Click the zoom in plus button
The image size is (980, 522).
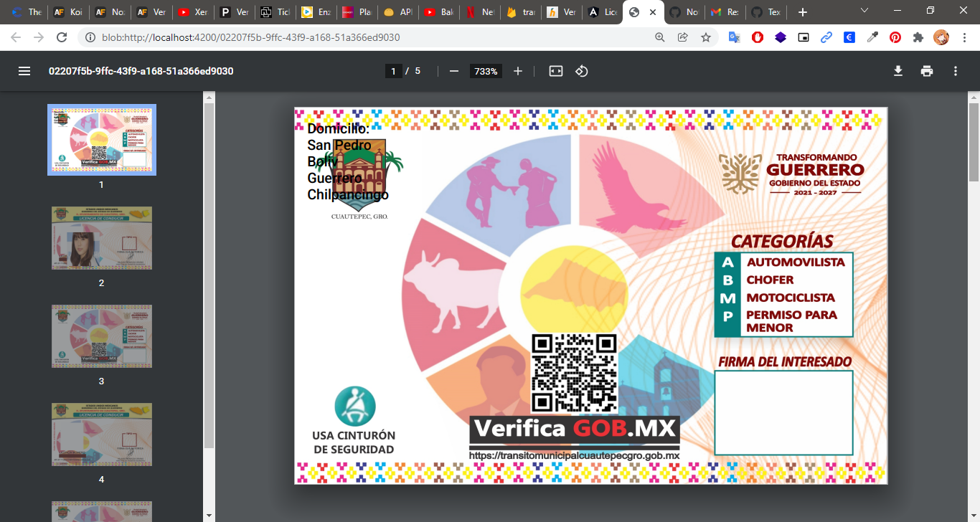coord(518,71)
